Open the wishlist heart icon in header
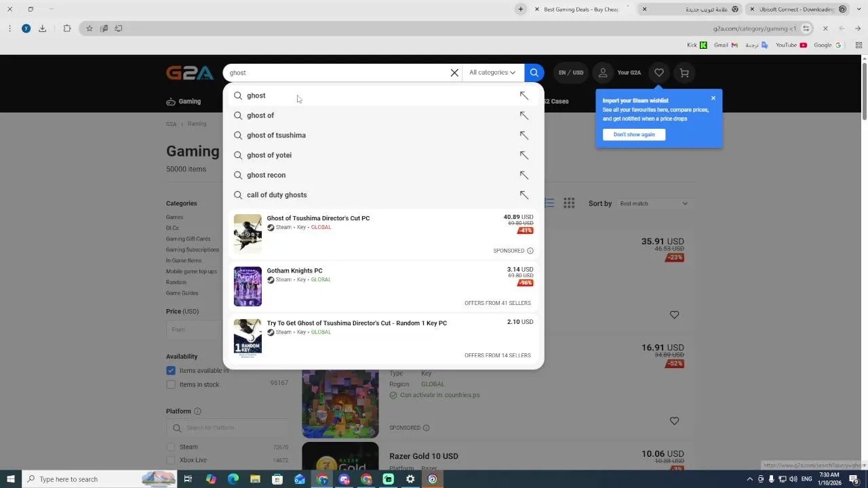The height and width of the screenshot is (488, 868). click(658, 73)
